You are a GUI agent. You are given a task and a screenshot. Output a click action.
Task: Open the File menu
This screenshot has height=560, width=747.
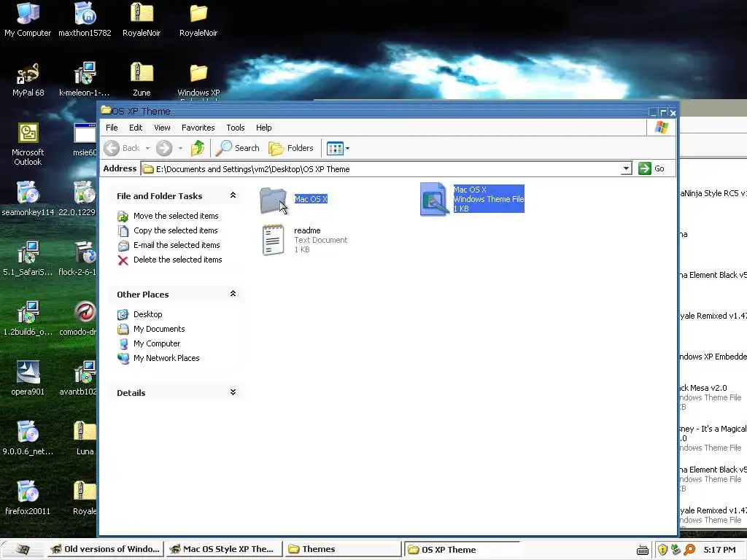(112, 128)
